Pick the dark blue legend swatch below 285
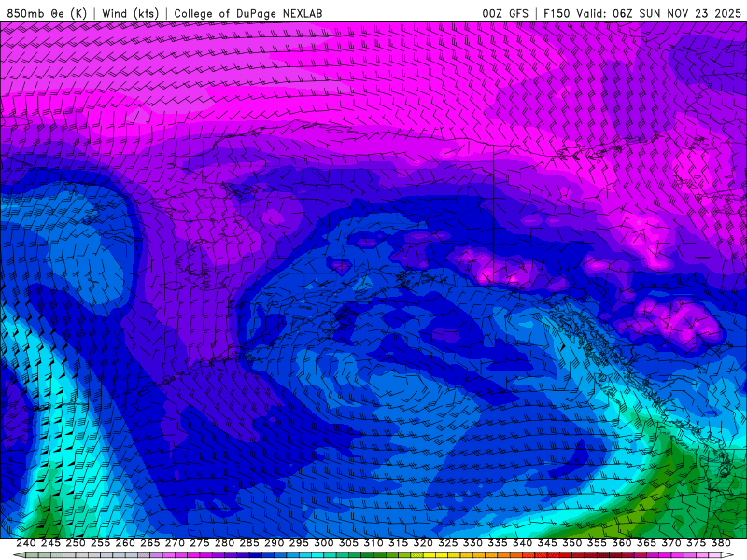The height and width of the screenshot is (560, 747). [x=255, y=555]
